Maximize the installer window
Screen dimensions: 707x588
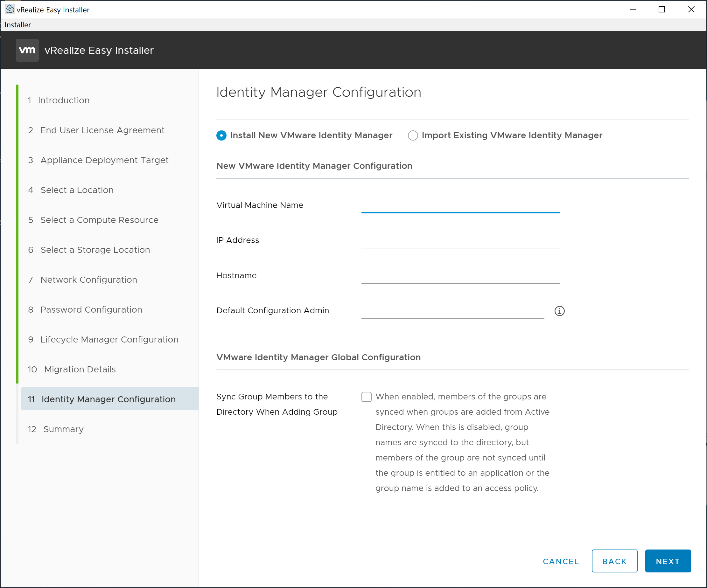(x=661, y=10)
